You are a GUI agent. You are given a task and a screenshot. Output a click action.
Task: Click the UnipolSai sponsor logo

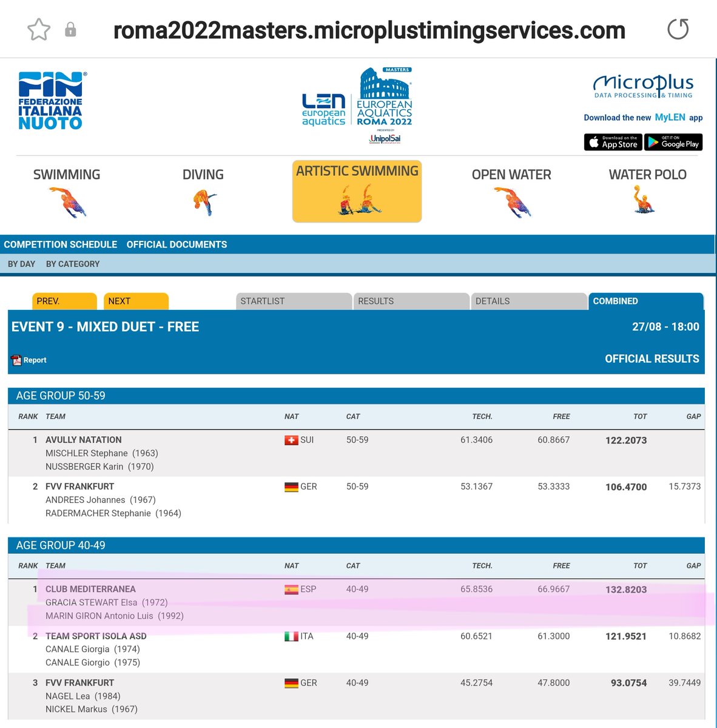pyautogui.click(x=385, y=138)
